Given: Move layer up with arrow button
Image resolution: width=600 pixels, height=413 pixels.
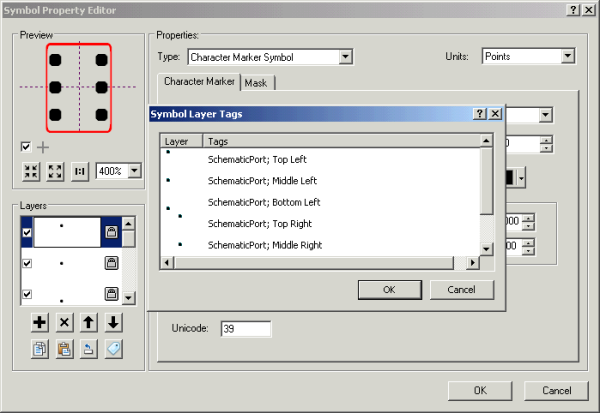Looking at the screenshot, I should [x=89, y=322].
